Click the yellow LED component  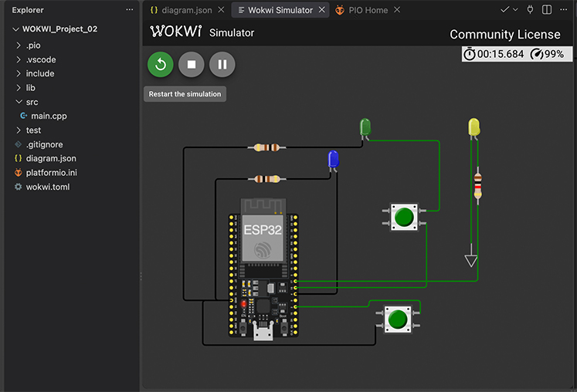(474, 128)
